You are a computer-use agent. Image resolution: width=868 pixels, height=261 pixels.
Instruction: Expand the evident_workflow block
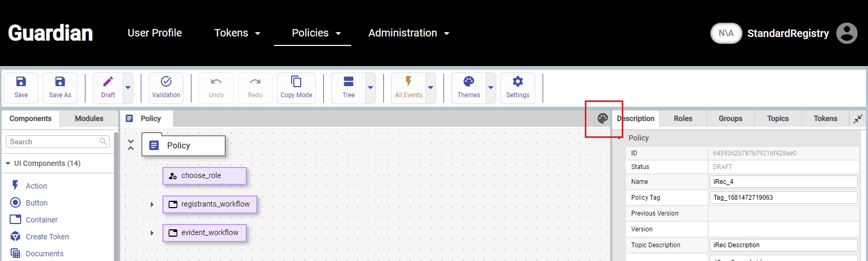pos(152,233)
